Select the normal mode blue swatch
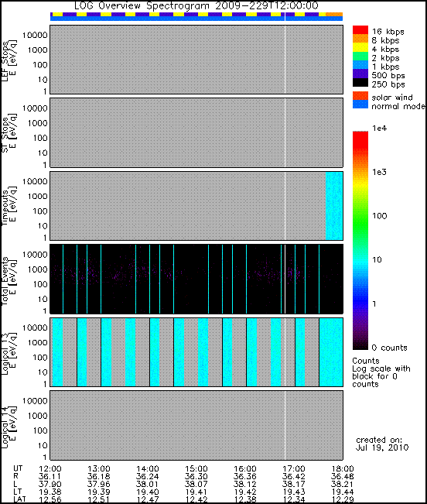Viewport: 427px width, 504px height. [x=360, y=105]
